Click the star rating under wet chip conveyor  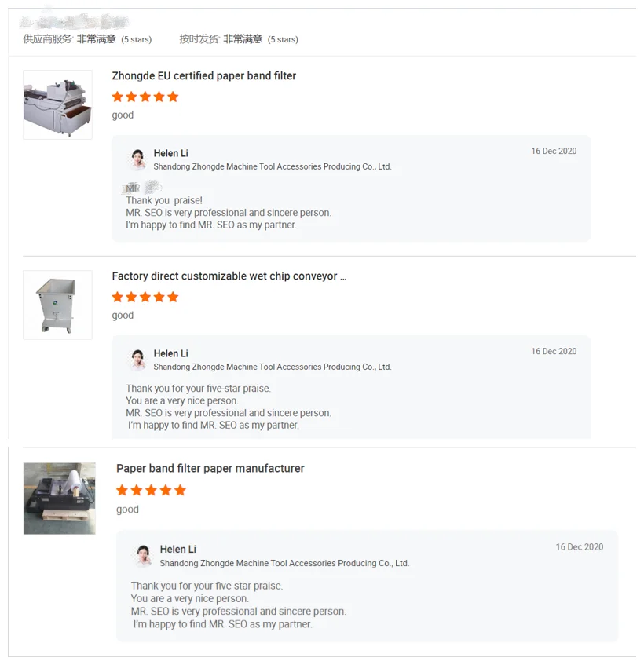(x=145, y=298)
